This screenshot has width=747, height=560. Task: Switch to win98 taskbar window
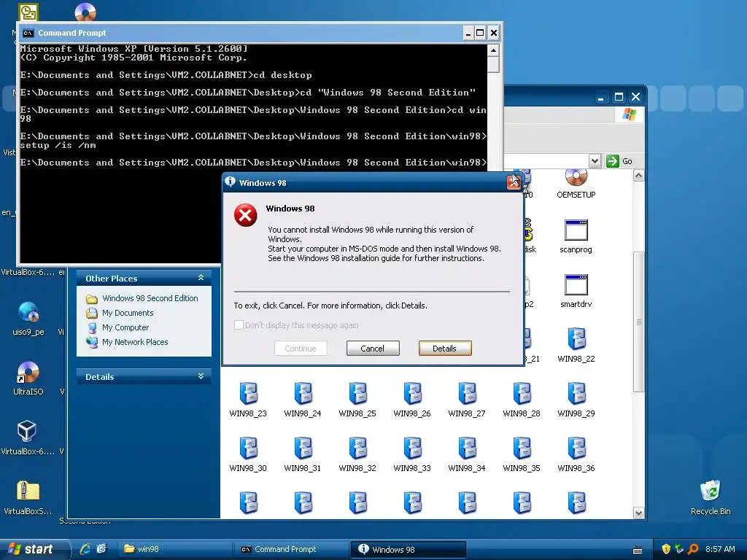(x=175, y=549)
